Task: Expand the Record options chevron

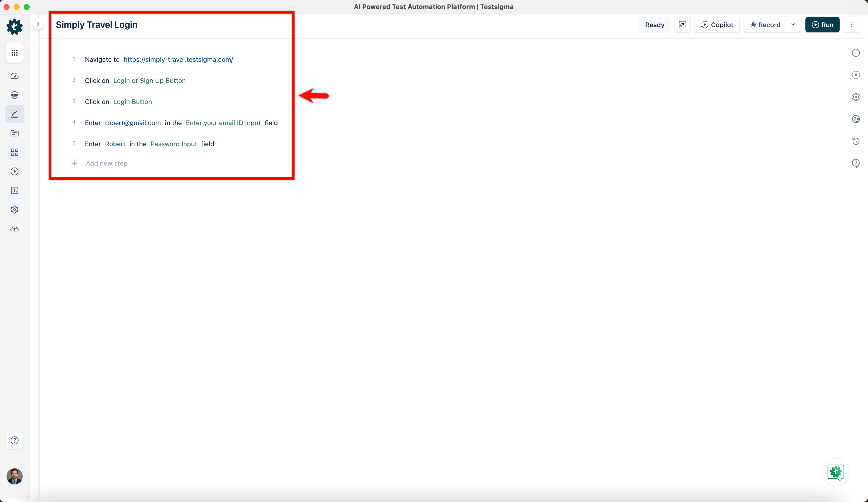Action: (793, 24)
